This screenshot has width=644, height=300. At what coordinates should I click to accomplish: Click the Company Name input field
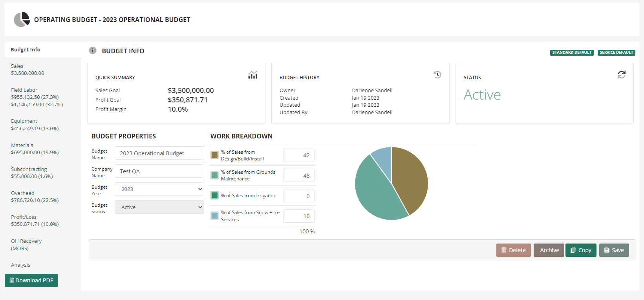[x=159, y=171]
